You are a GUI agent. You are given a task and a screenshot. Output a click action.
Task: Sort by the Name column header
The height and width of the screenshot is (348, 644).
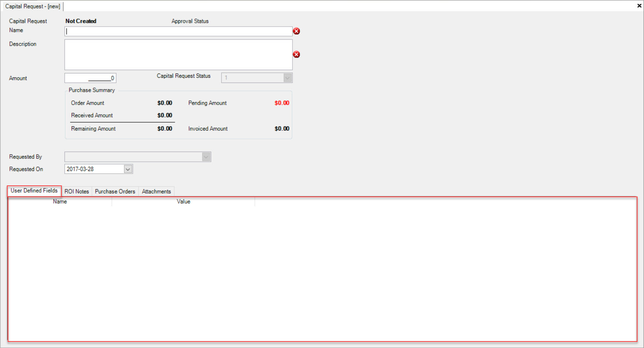[x=60, y=202]
